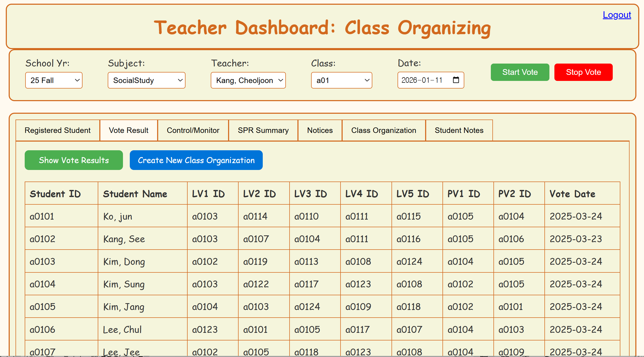644x357 pixels.
Task: Click Show Vote Results button
Action: point(74,160)
